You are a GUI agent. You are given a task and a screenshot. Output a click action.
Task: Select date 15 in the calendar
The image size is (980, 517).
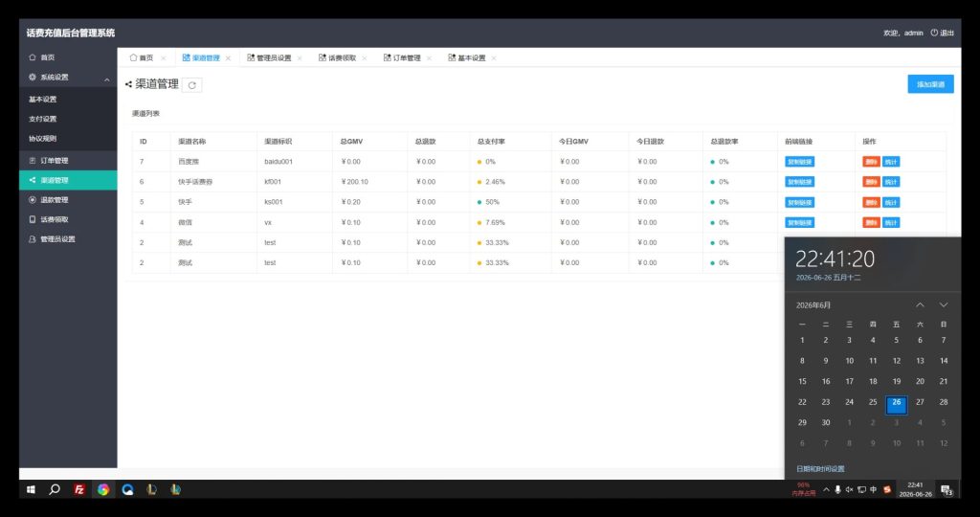pos(802,381)
